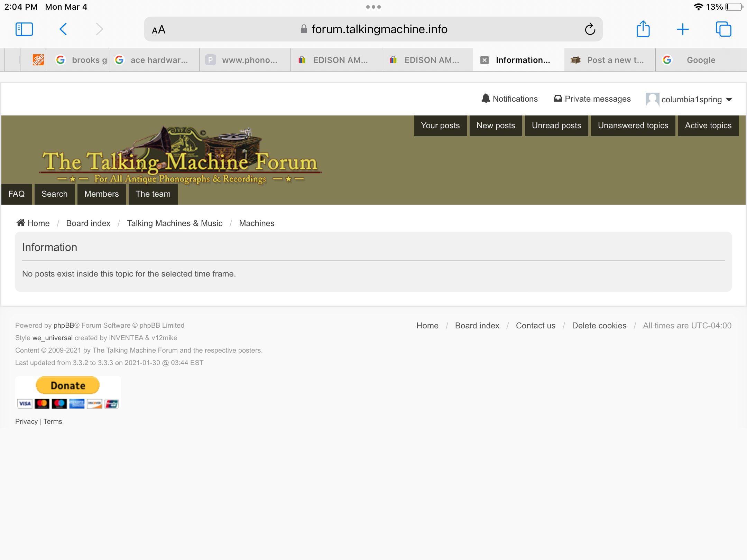Tap the Share icon
This screenshot has width=747, height=560.
(643, 29)
